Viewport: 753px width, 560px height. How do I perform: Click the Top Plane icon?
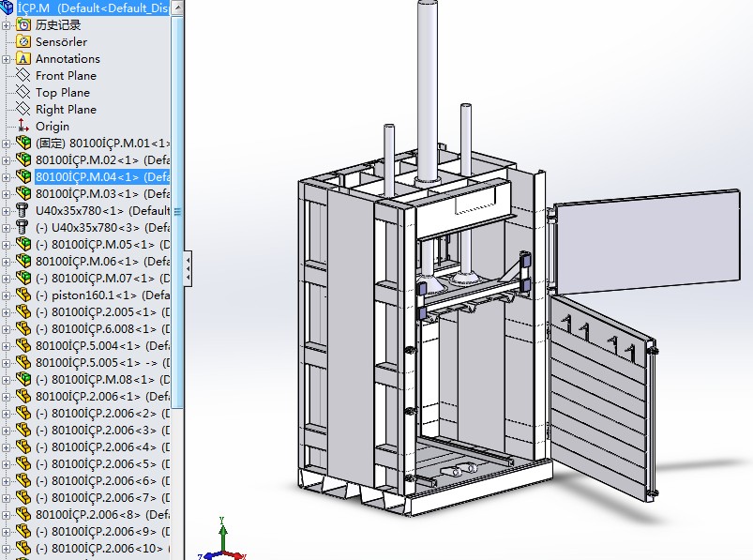23,92
